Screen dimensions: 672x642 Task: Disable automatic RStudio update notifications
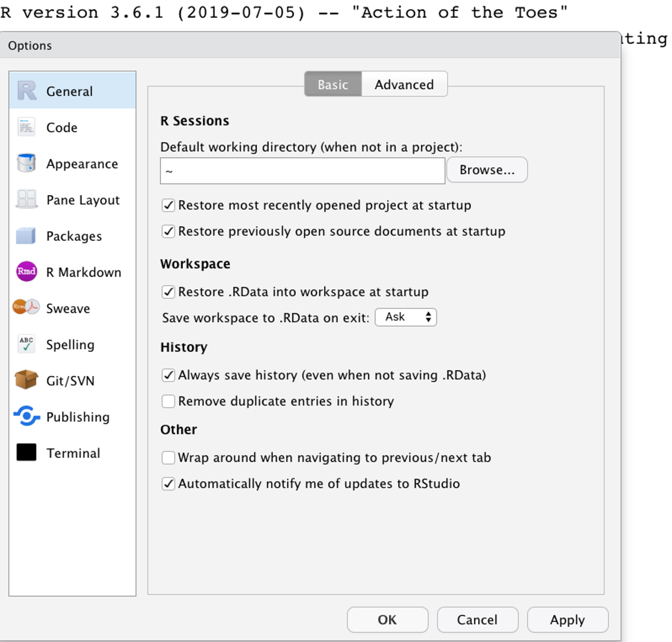point(168,484)
